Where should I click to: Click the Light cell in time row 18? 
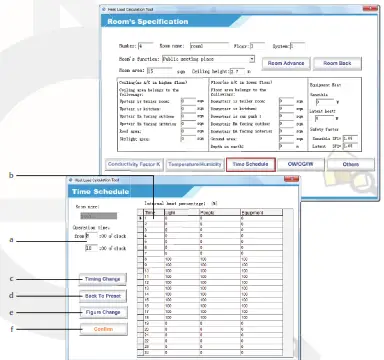pyautogui.click(x=182, y=317)
